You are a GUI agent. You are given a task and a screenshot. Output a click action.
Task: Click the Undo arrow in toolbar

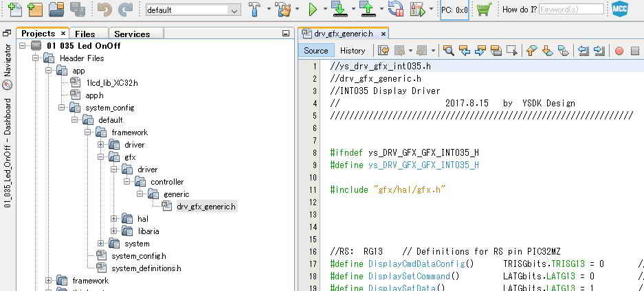coord(104,10)
